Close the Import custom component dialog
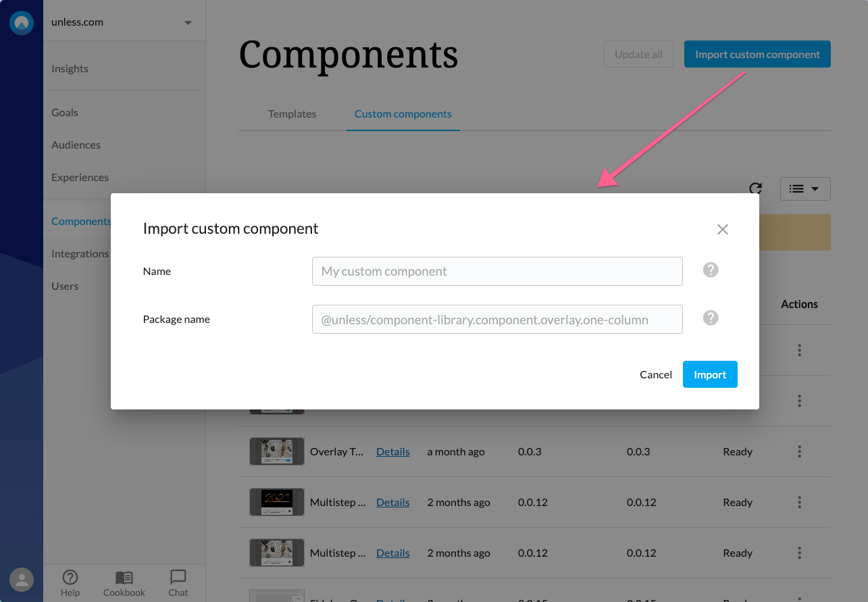868x602 pixels. click(723, 229)
